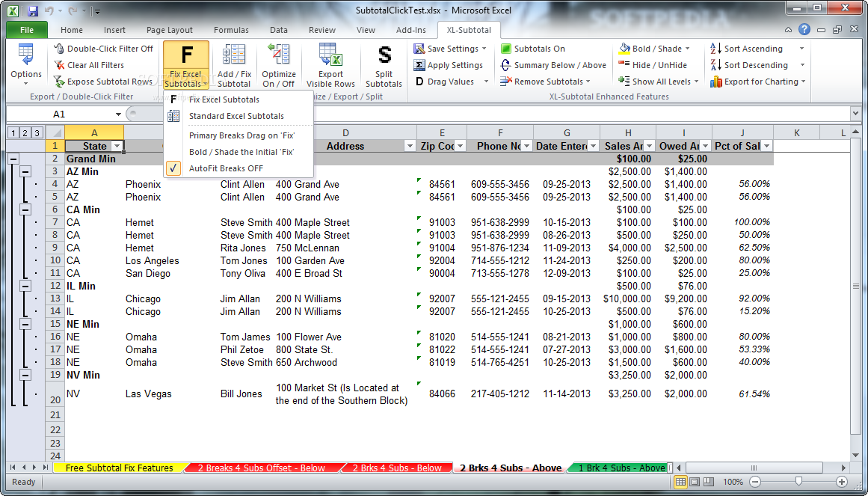Open the Free Subtotal Fix Features sheet
Viewport: 868px width, 496px height.
point(119,468)
